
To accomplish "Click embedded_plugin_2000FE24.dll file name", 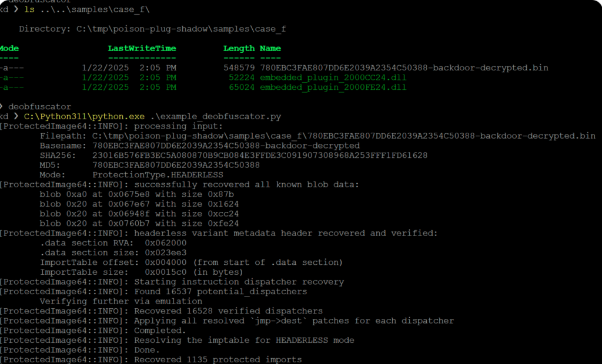I will pyautogui.click(x=333, y=87).
